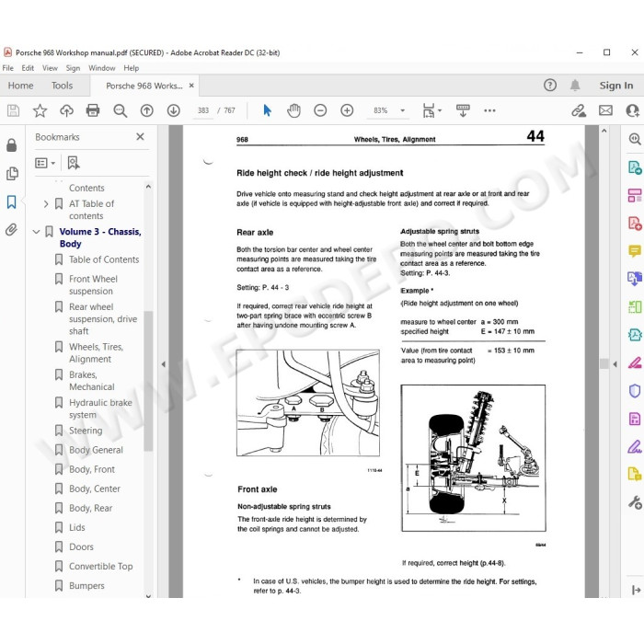The width and height of the screenshot is (644, 644).
Task: Switch to the Tools tab
Action: 62,86
